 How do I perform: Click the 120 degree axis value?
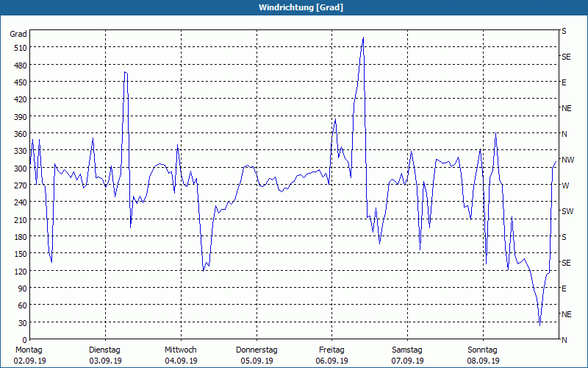pyautogui.click(x=21, y=271)
